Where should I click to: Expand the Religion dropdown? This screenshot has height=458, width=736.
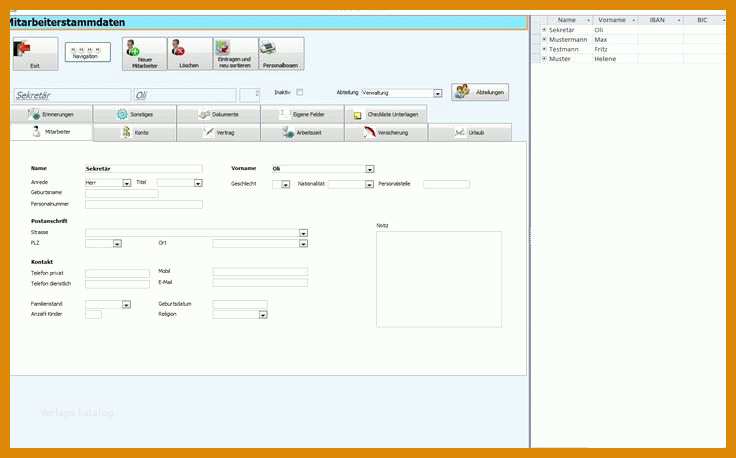click(263, 315)
